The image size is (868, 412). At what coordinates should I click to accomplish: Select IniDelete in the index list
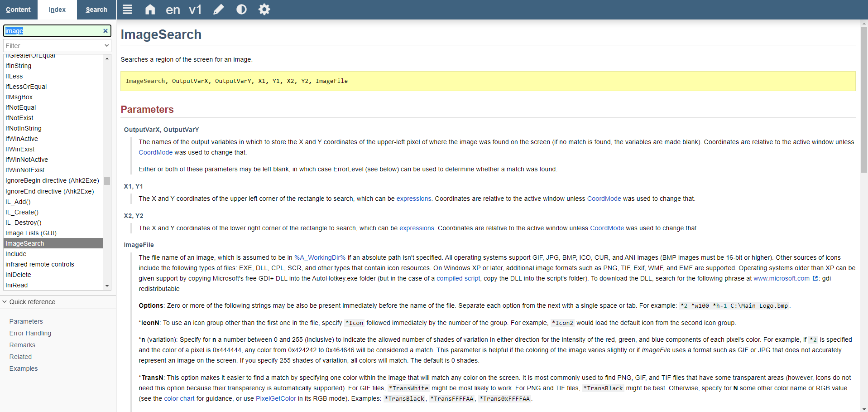(x=53, y=275)
